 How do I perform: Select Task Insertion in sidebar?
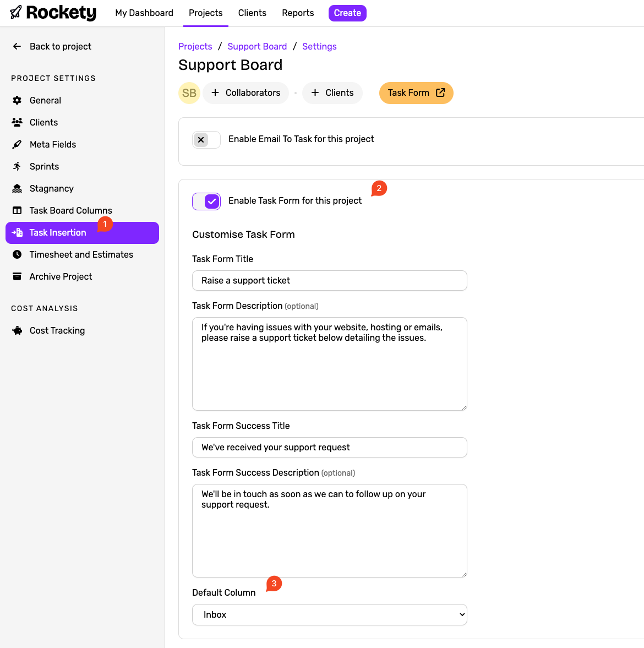coord(82,233)
